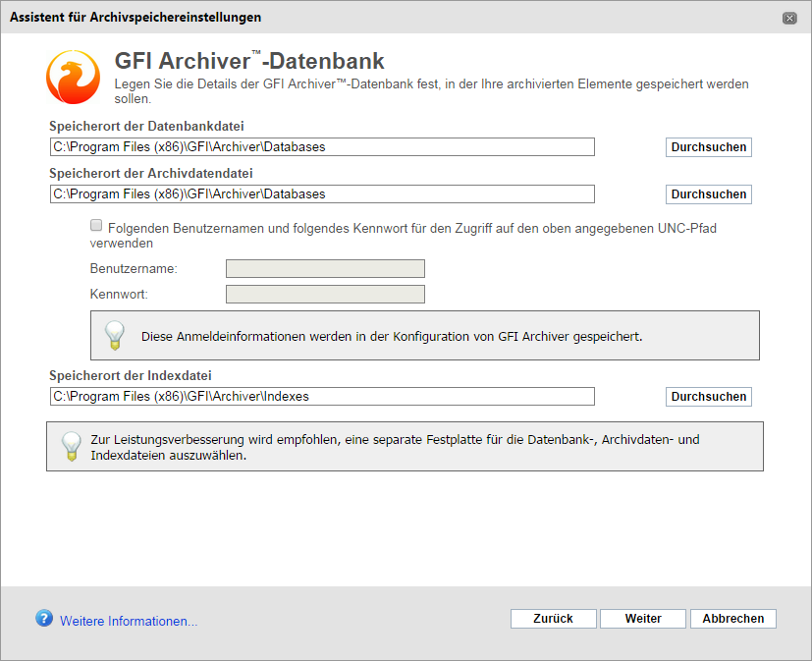This screenshot has width=812, height=661.
Task: Enable the UNC-Pfad credentials checkbox
Action: click(96, 225)
